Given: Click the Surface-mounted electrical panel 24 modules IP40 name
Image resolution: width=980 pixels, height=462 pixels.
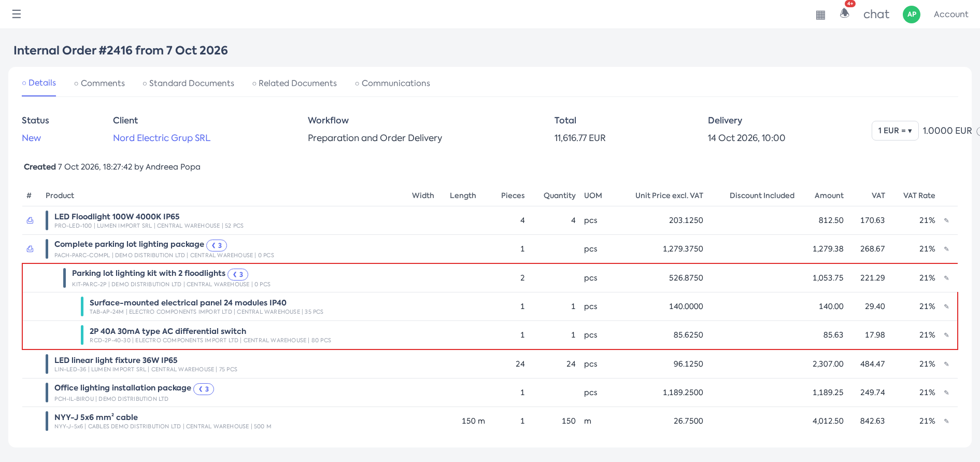Looking at the screenshot, I should [x=188, y=303].
